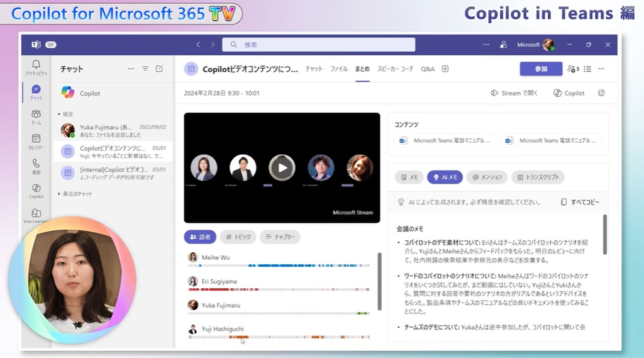Click Stream で開く
The width and height of the screenshot is (644, 358).
click(514, 93)
